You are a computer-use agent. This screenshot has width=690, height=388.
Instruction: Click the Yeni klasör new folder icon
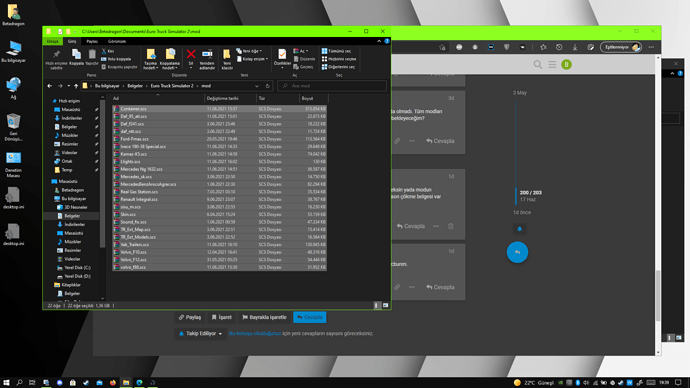point(227,55)
